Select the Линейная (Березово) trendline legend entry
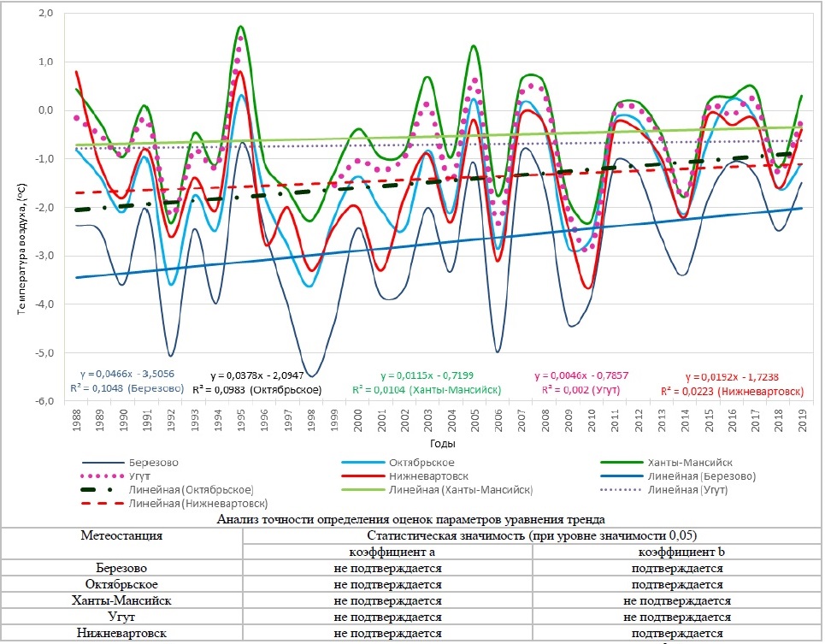Image resolution: width=825 pixels, height=644 pixels. (696, 476)
